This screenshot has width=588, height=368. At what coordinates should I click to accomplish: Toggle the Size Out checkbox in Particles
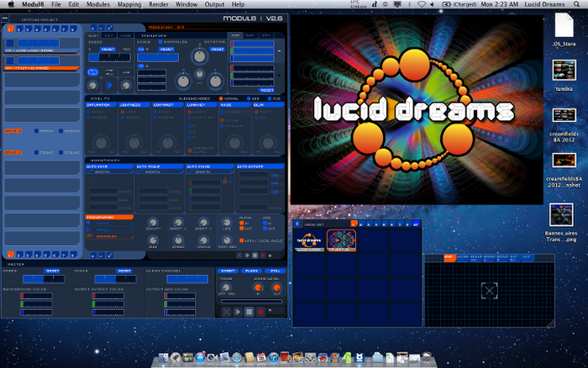[265, 229]
